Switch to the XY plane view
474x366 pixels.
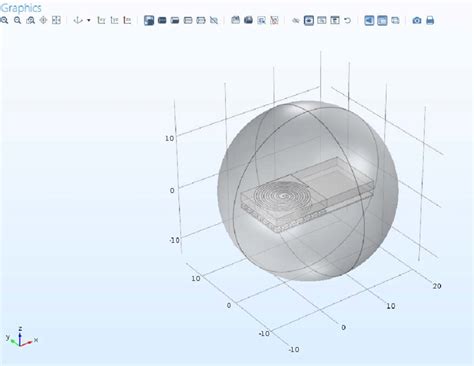point(101,20)
